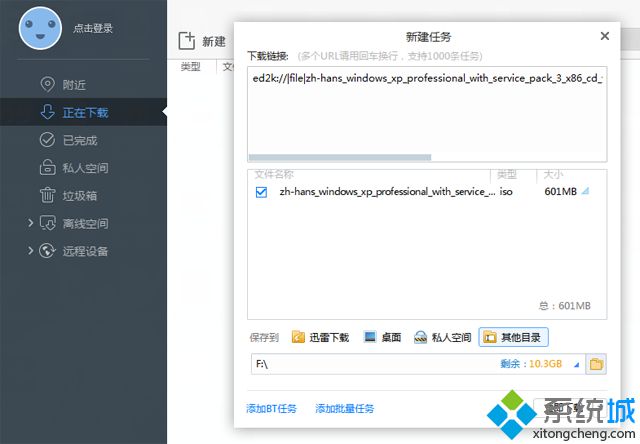
Task: Click the 总：601MB total size text
Action: (x=565, y=306)
